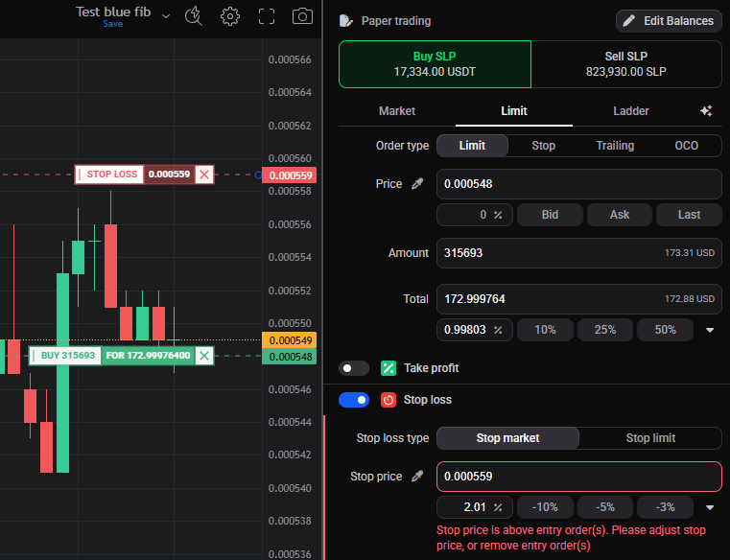
Task: Pick the limit price with the Price eyedropper
Action: 417,184
